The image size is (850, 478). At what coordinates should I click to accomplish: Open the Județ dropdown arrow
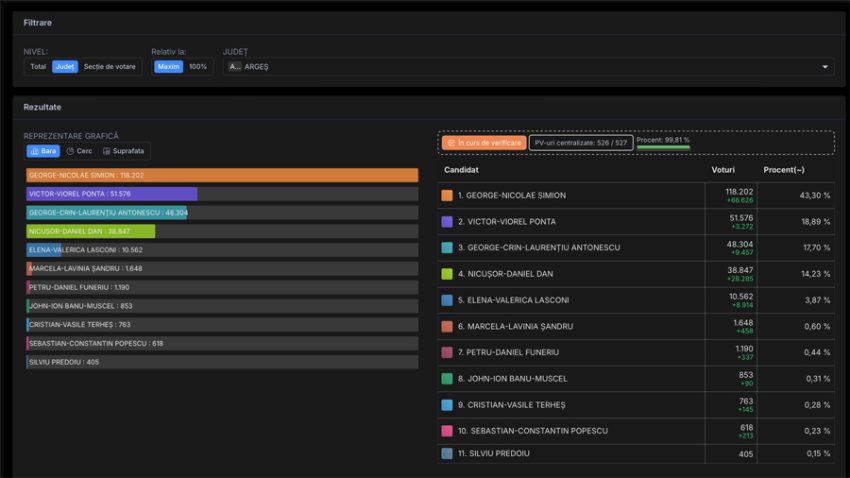[825, 67]
